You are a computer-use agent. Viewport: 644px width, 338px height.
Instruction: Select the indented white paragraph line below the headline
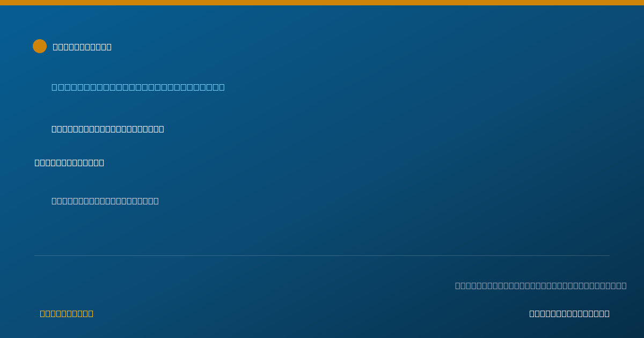(x=108, y=129)
